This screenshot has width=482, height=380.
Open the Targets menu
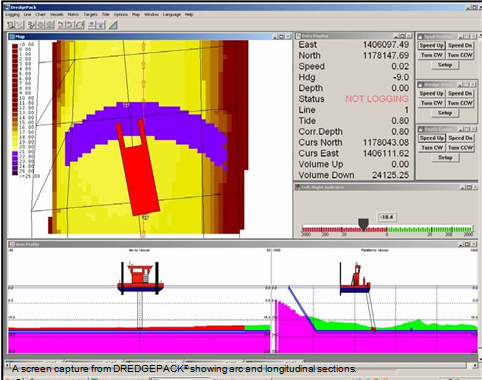(x=90, y=15)
